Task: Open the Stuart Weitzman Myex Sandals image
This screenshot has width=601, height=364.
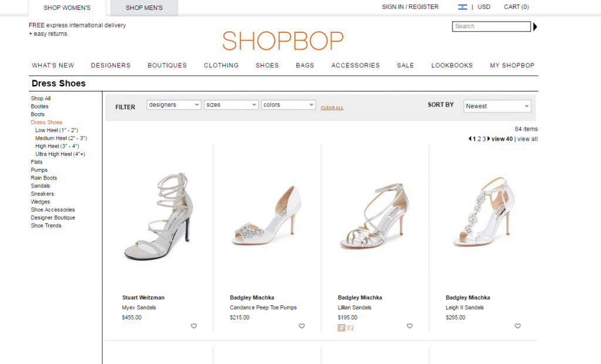Action: (x=157, y=217)
